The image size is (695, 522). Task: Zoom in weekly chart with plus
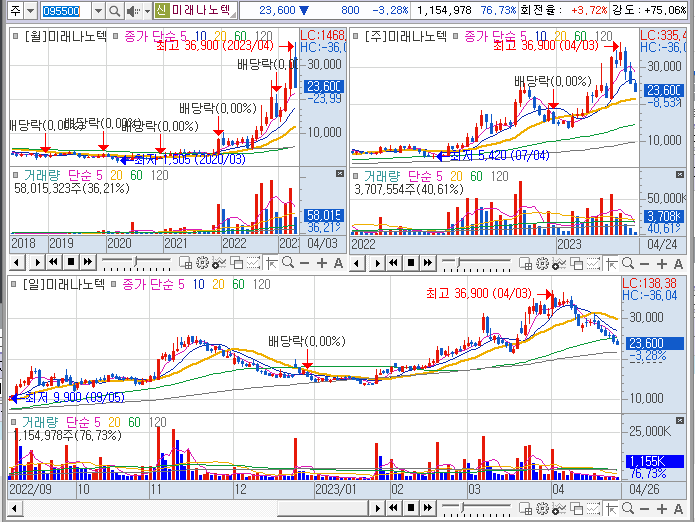[662, 264]
